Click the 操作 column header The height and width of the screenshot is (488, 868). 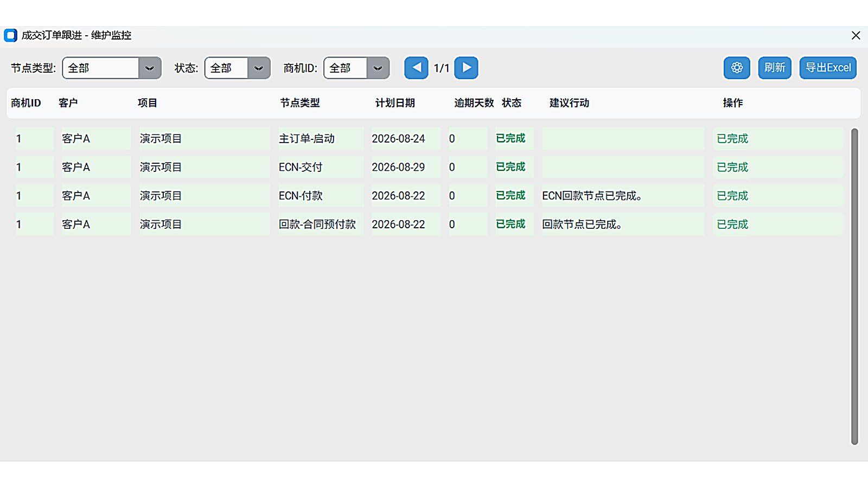pos(733,103)
